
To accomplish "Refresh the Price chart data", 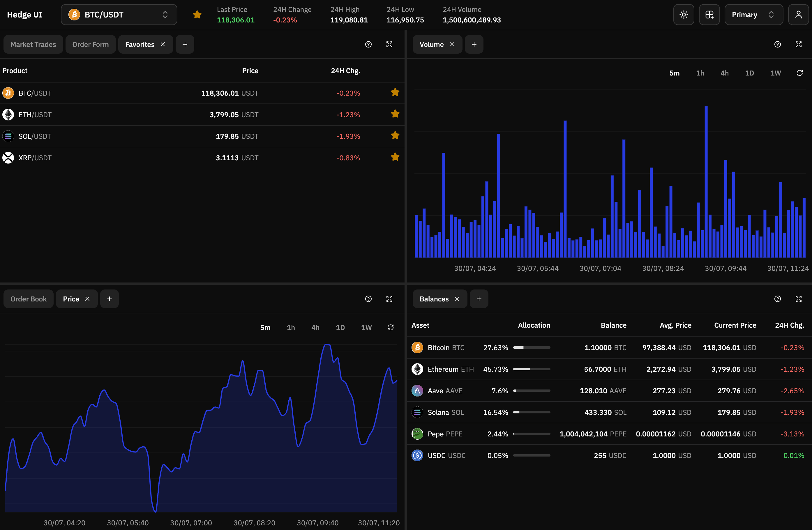I will point(390,327).
